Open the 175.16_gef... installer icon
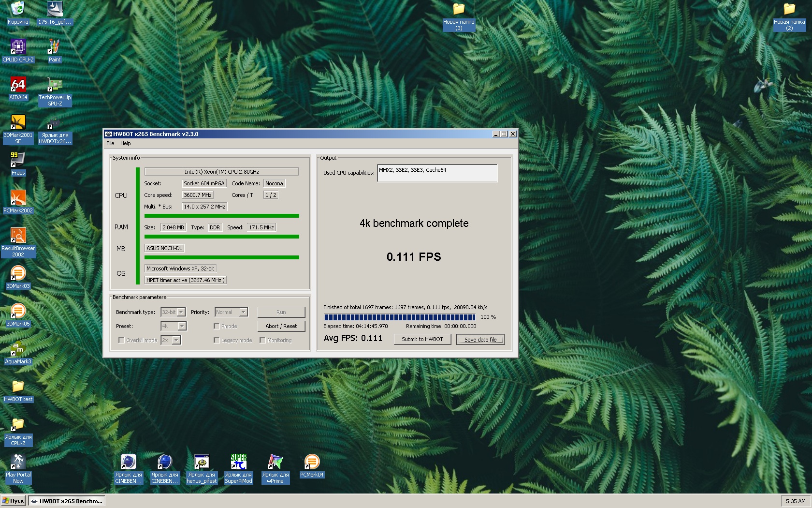 coord(55,13)
